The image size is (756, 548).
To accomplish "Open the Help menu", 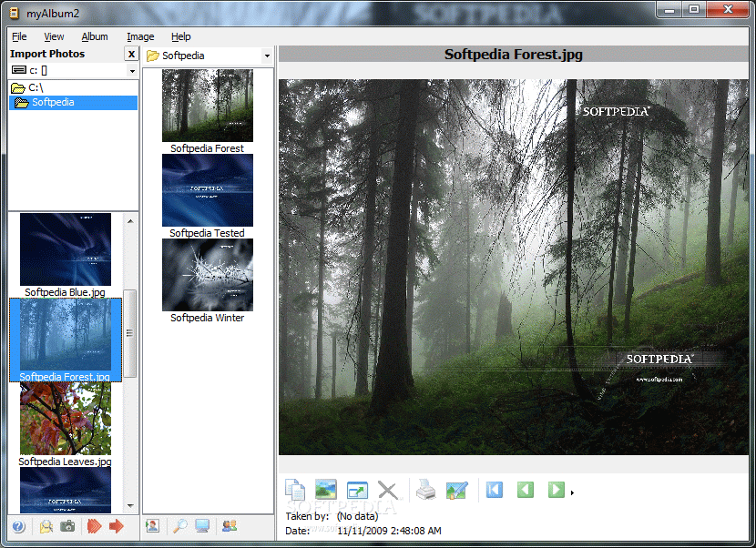I will 181,36.
